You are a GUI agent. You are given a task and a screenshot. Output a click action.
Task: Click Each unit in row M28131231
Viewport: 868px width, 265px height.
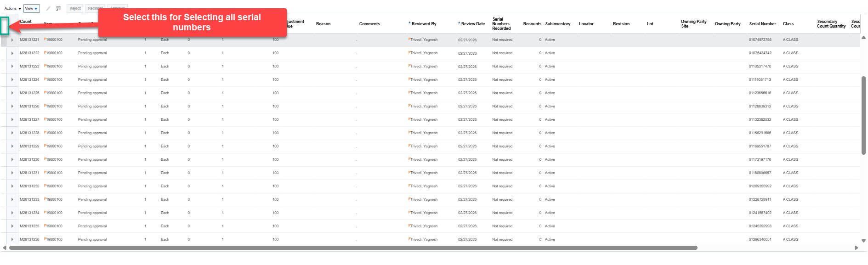point(165,173)
